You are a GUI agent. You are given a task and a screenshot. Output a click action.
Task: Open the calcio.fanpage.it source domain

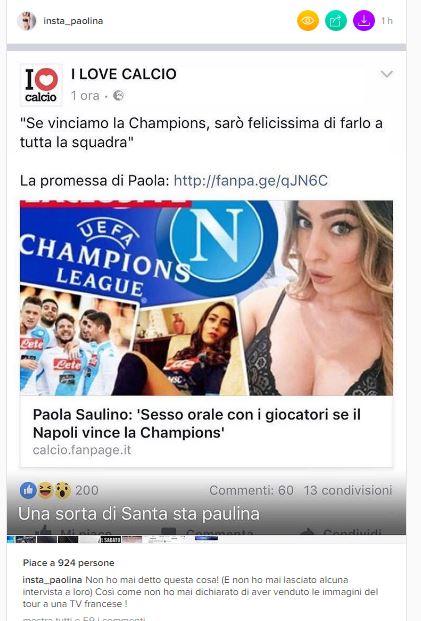coord(82,450)
